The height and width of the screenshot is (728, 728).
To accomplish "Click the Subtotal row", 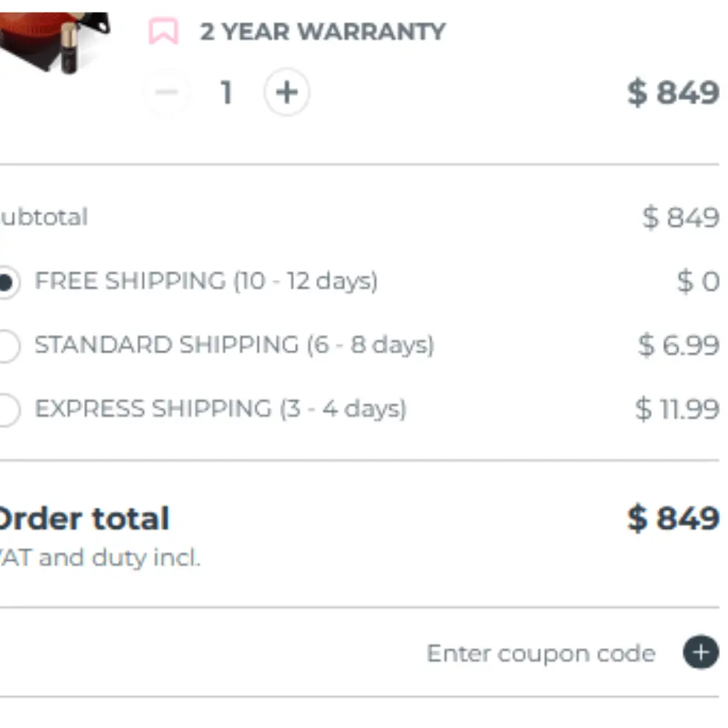I will 43,217.
